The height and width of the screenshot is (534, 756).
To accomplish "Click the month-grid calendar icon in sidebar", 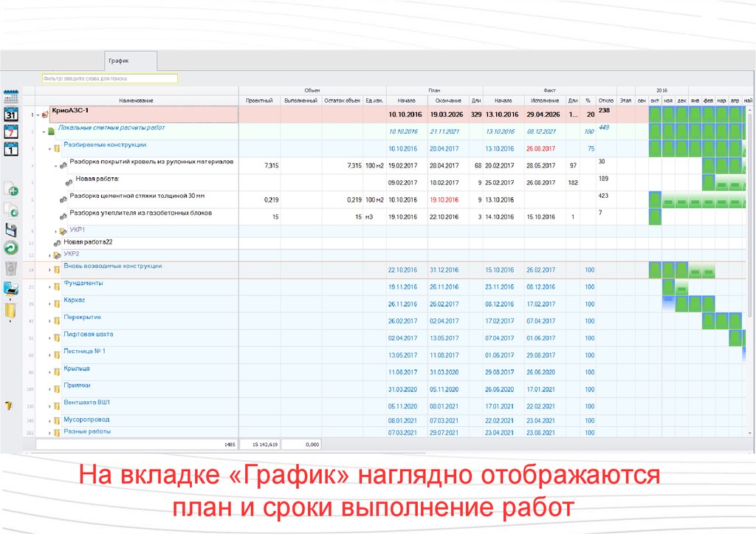I will coord(11,97).
